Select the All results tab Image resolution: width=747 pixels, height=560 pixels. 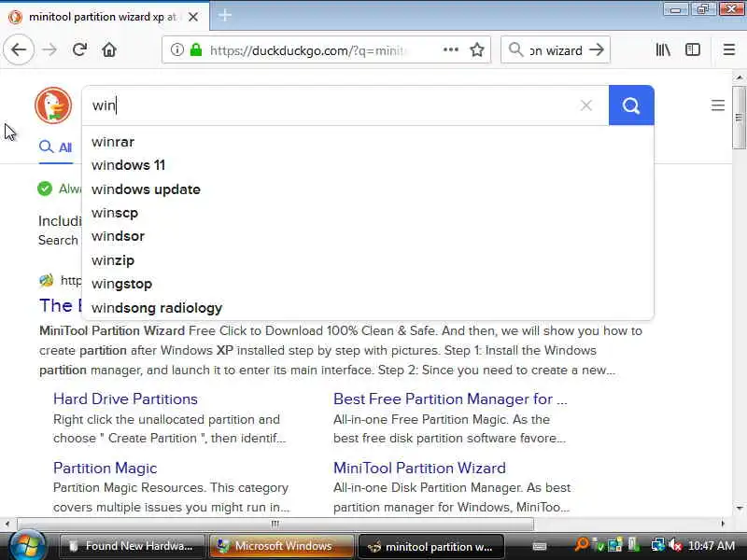[x=56, y=147]
